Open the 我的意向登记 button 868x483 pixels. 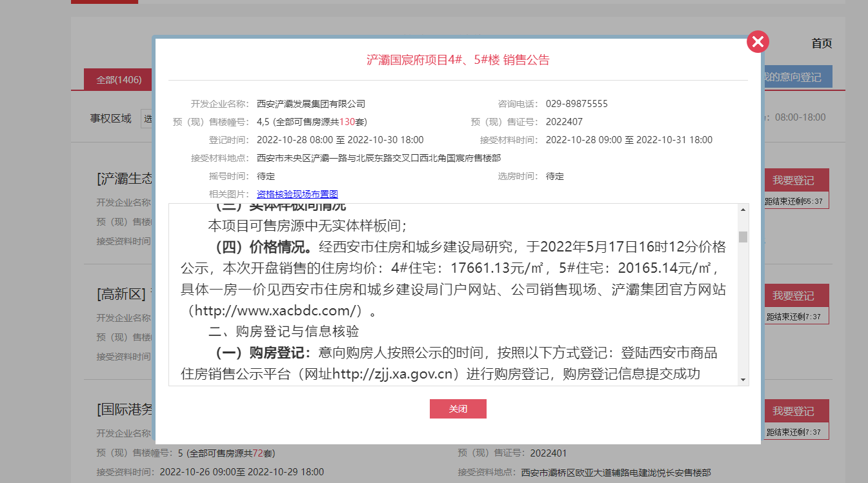796,77
